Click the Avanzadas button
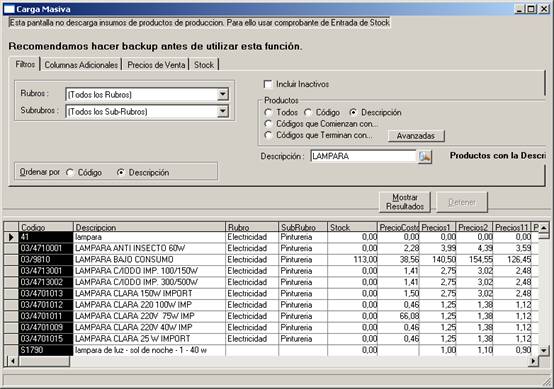The image size is (554, 389). (x=416, y=136)
